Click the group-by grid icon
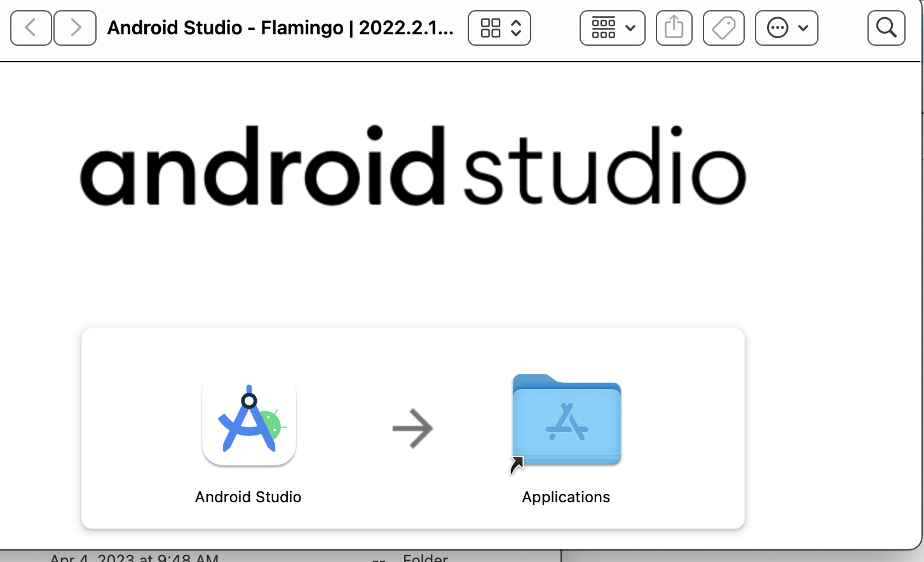Screen dimensions: 924x562 click(603, 28)
